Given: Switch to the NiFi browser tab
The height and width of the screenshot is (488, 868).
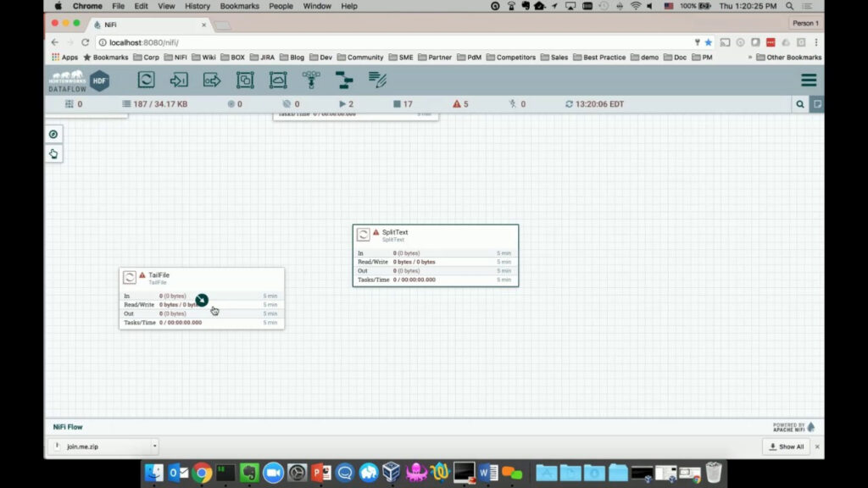Looking at the screenshot, I should 149,25.
